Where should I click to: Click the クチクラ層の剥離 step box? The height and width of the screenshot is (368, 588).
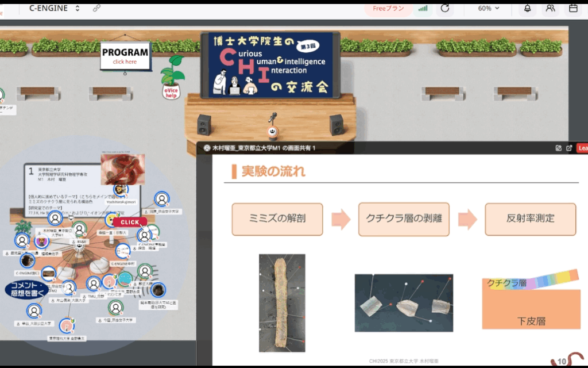[404, 219]
